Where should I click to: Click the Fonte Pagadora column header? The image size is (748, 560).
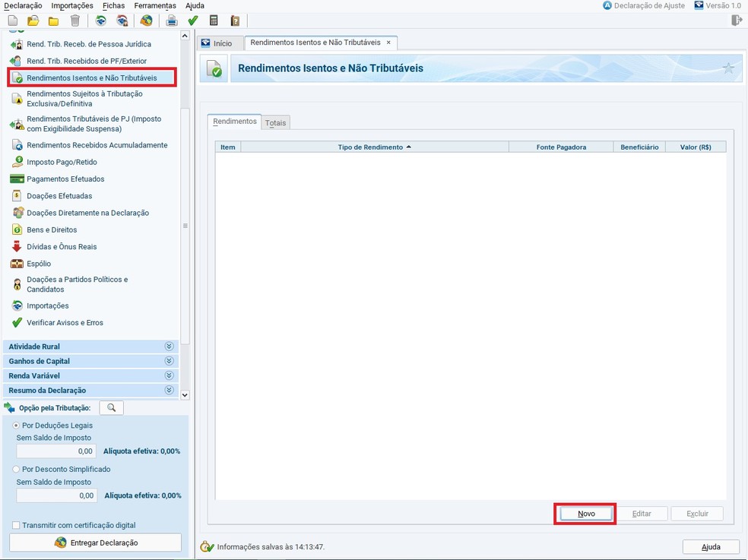[x=561, y=147]
